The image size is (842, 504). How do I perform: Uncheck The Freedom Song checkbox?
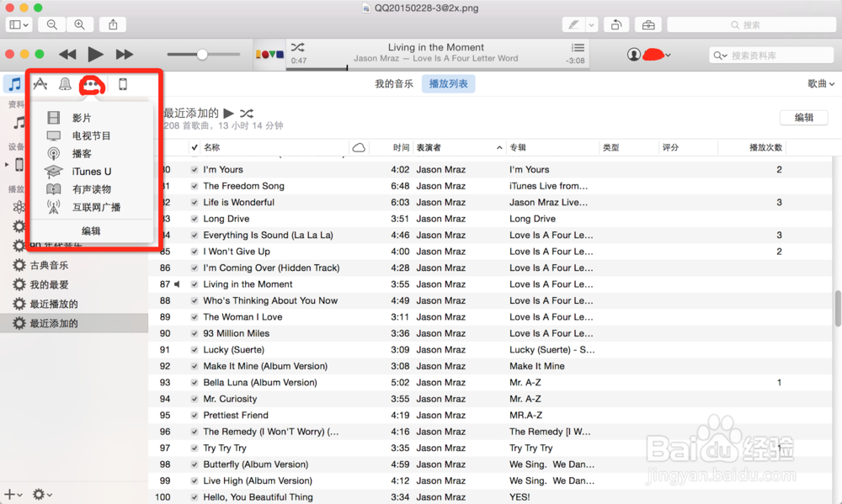[195, 186]
